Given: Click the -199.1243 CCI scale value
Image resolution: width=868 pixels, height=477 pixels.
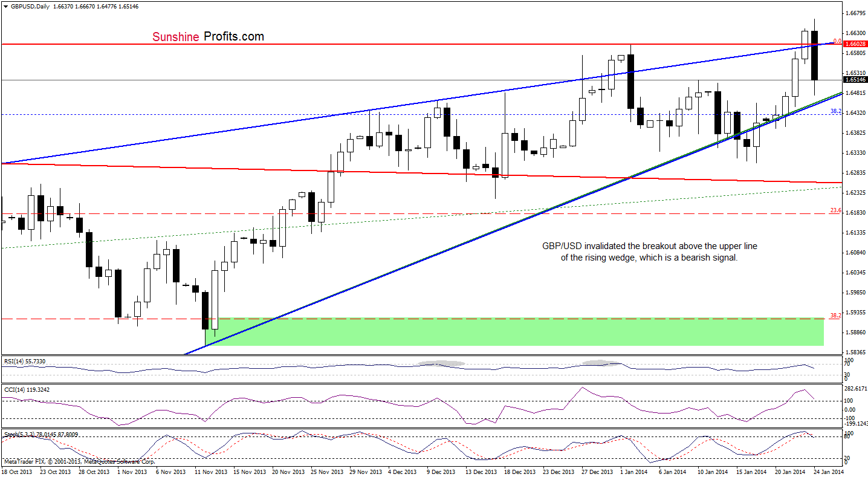Looking at the screenshot, I should 855,424.
